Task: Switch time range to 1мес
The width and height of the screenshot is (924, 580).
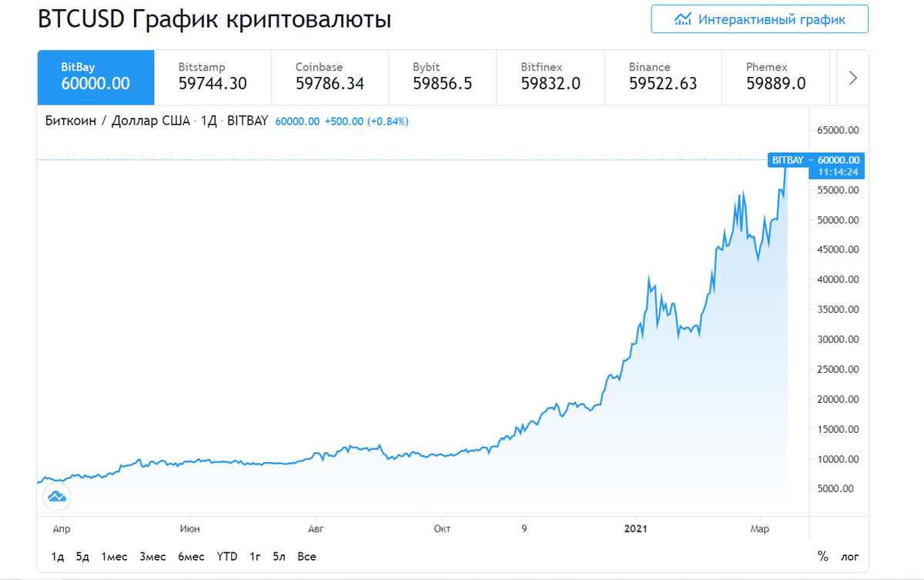Action: click(114, 555)
